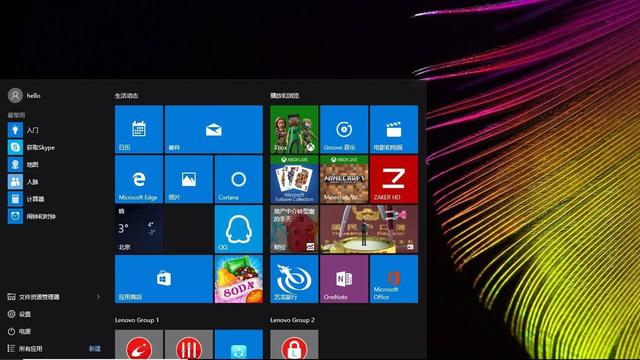Launch the ZAKER HD tile
Image resolution: width=640 pixels, height=360 pixels.
coord(393,179)
